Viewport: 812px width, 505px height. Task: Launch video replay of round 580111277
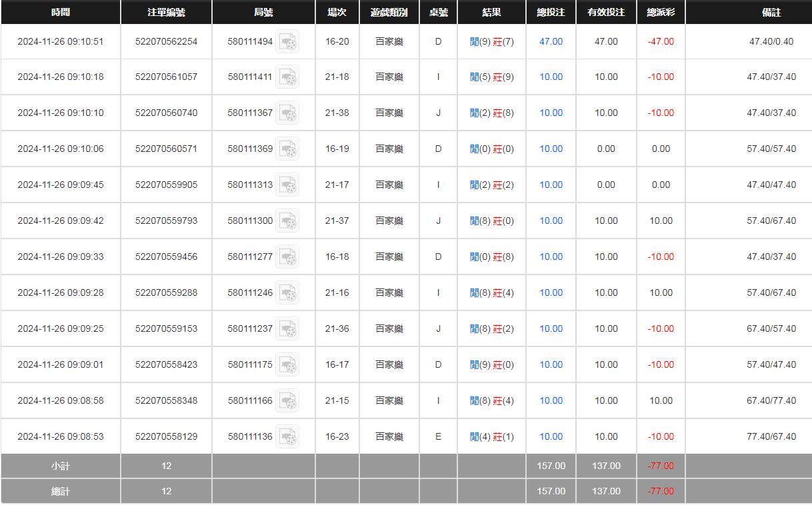[x=287, y=257]
